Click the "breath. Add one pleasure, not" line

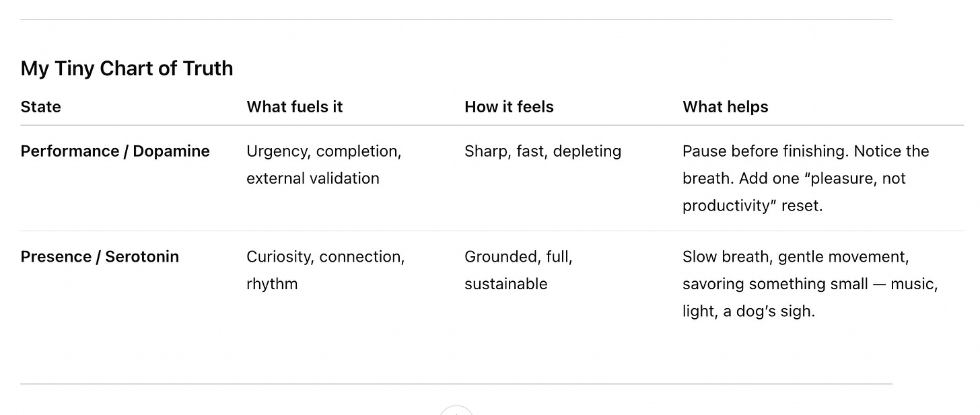coord(794,178)
